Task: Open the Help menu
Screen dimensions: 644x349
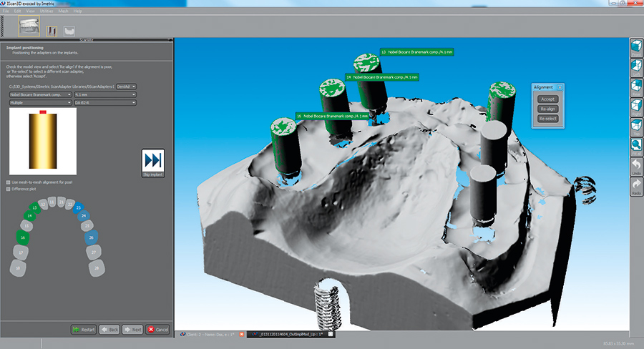Action: (77, 11)
